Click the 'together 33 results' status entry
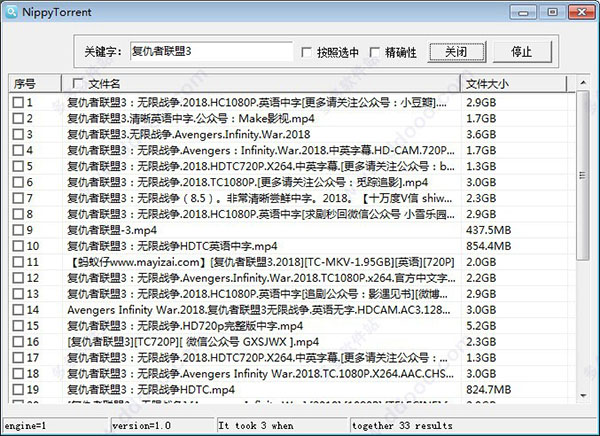600x436 pixels. click(474, 425)
